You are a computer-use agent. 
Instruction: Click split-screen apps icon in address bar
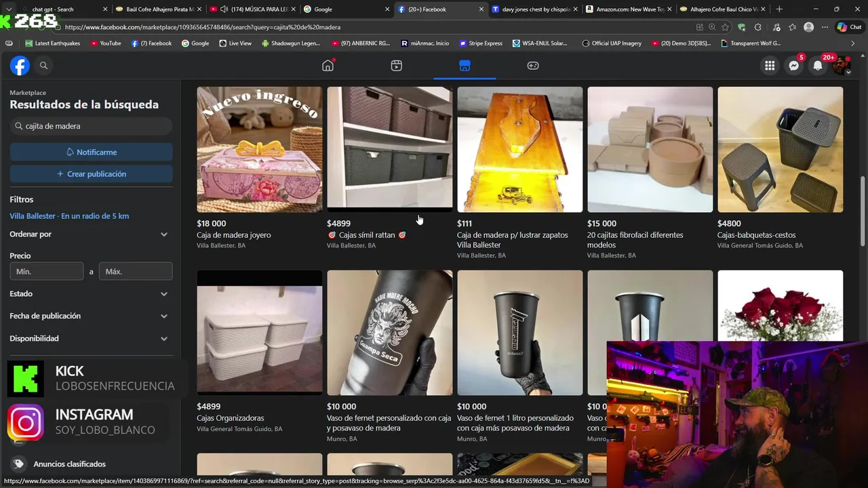(x=700, y=27)
